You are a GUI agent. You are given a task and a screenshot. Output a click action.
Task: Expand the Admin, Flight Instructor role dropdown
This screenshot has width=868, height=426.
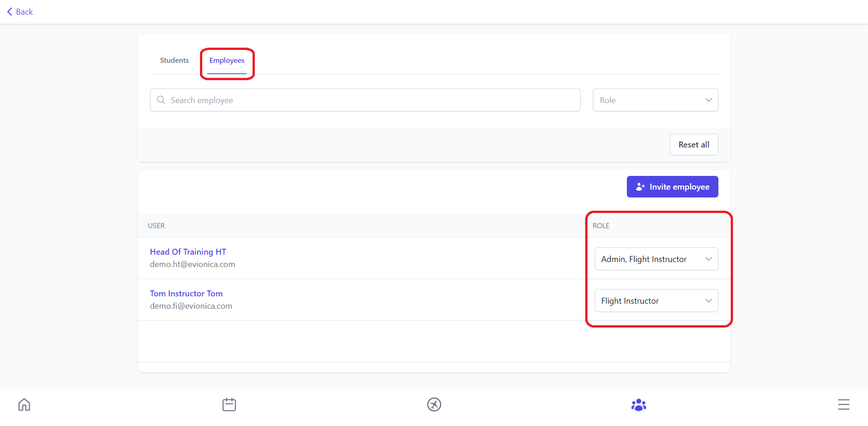pos(656,259)
